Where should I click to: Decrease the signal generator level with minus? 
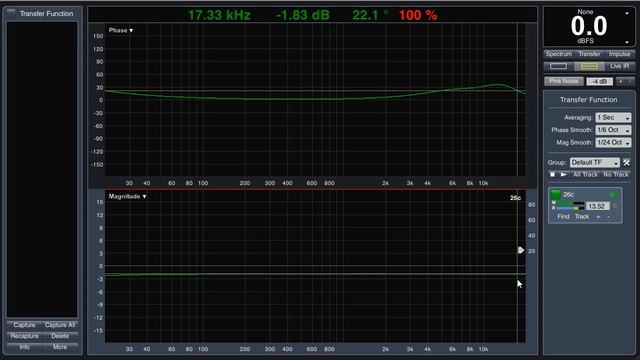630,82
